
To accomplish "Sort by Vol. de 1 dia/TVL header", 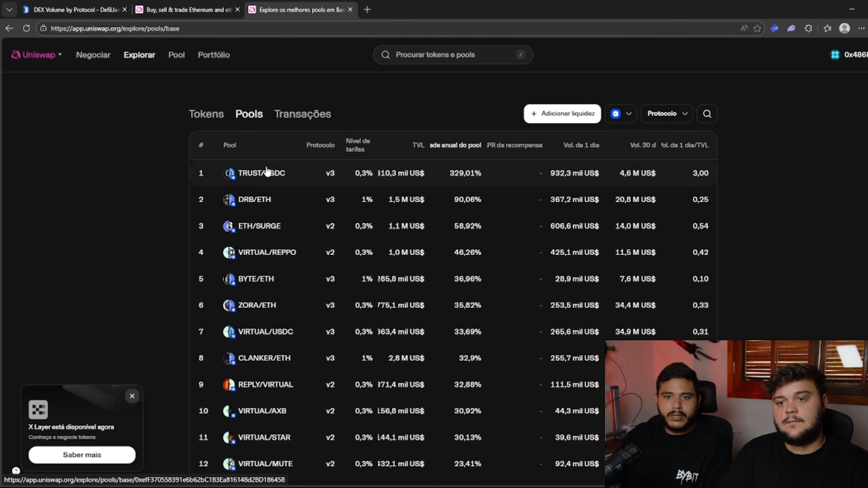I will [685, 145].
